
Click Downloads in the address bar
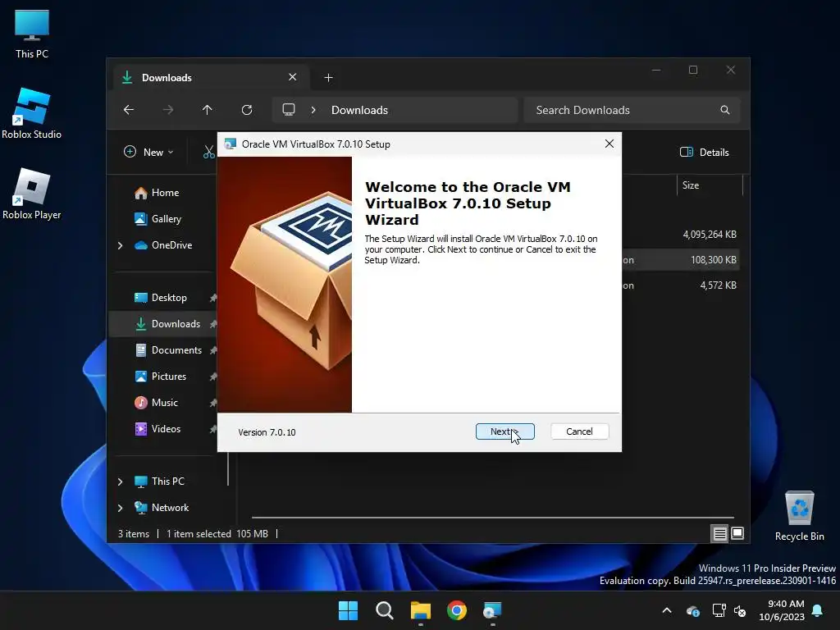(359, 110)
